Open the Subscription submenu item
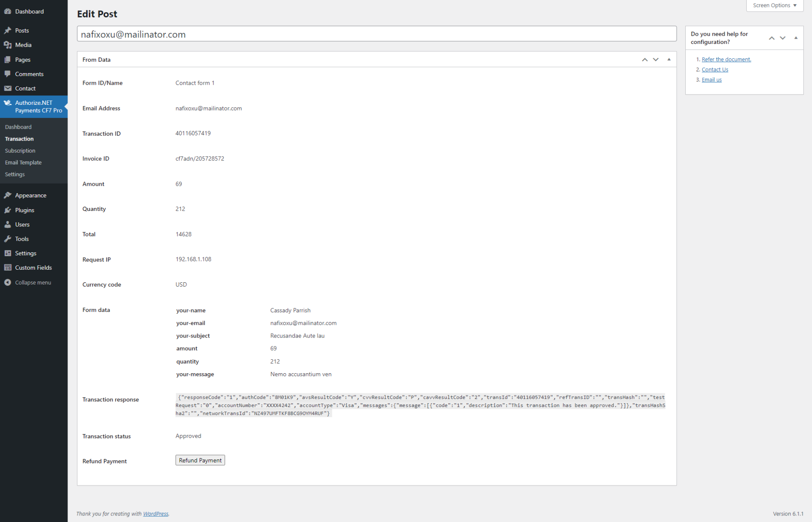The width and height of the screenshot is (812, 522). pyautogui.click(x=20, y=151)
